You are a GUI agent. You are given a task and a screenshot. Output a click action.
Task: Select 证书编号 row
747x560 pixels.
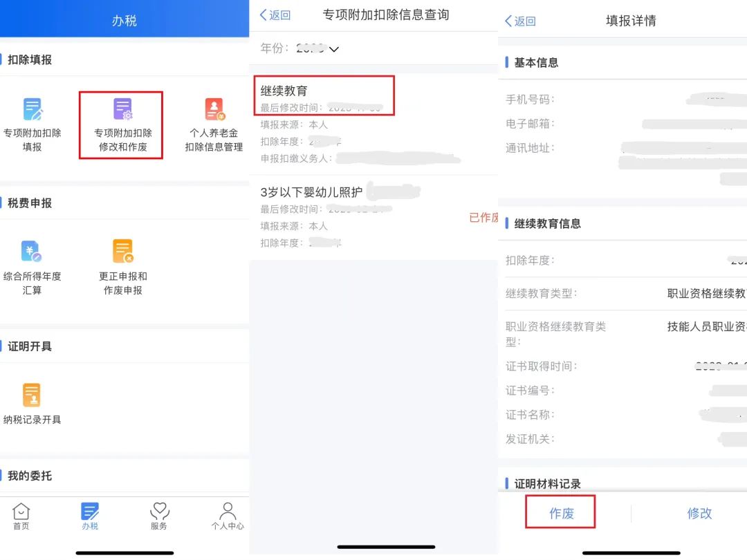626,391
